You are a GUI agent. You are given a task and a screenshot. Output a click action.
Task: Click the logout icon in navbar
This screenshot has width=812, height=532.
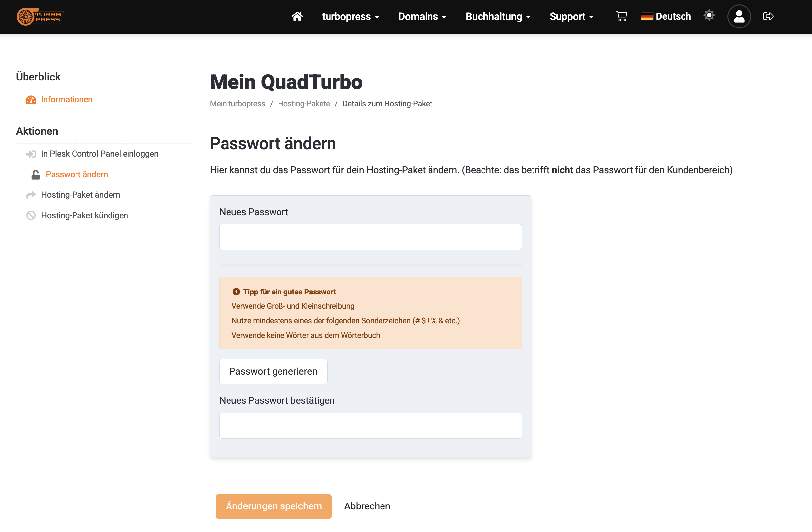pos(768,16)
